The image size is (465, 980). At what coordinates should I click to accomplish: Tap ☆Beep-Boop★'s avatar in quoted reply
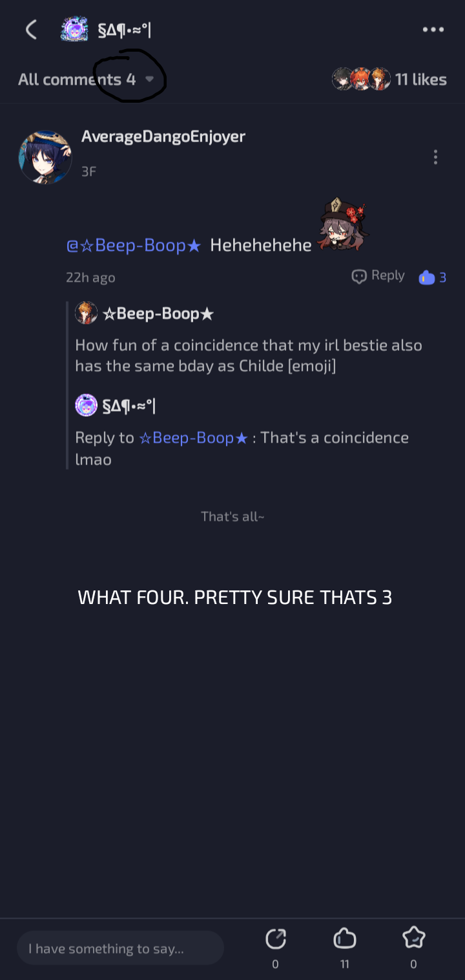tap(86, 313)
